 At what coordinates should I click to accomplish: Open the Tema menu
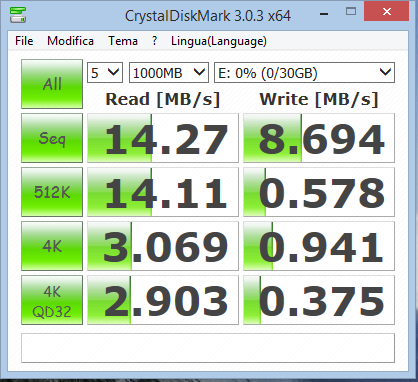point(123,41)
